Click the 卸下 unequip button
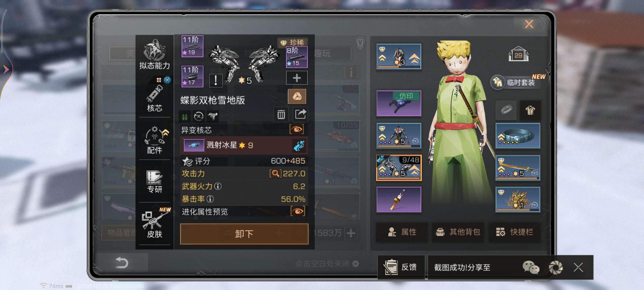The image size is (644, 290). pyautogui.click(x=244, y=234)
